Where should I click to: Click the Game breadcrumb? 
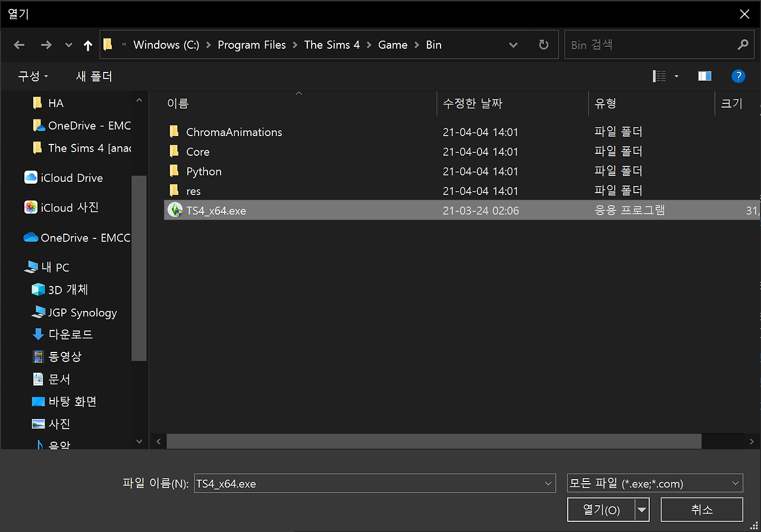pos(393,45)
